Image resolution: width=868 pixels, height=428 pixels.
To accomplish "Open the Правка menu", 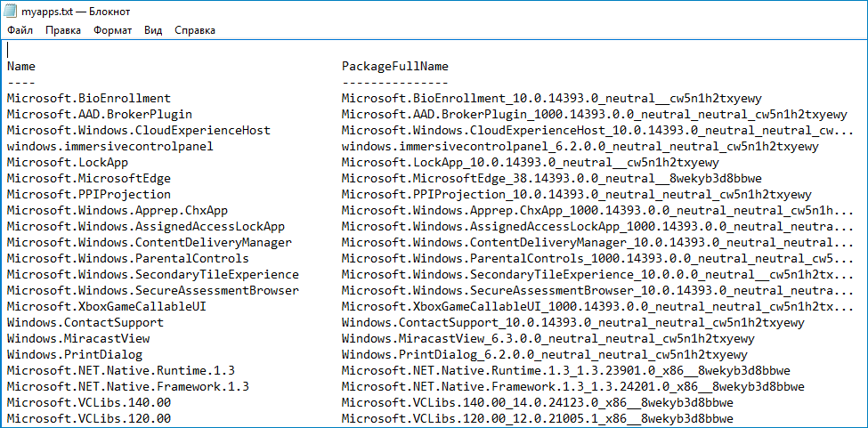I will (x=63, y=30).
